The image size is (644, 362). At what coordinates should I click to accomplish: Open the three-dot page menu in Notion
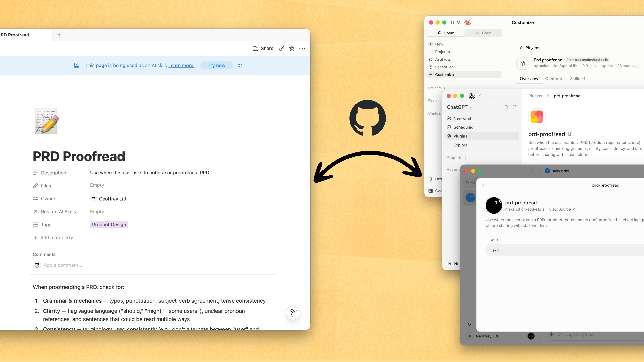click(x=302, y=48)
